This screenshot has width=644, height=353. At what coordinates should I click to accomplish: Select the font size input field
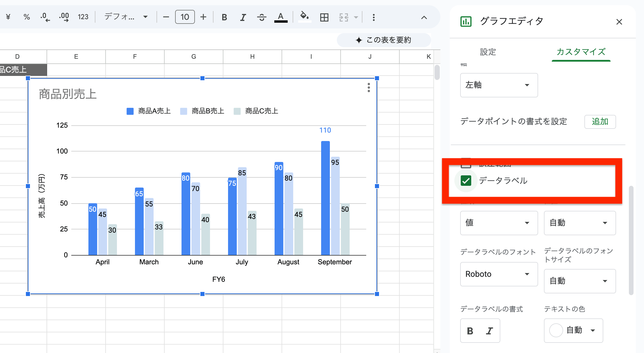click(x=184, y=17)
